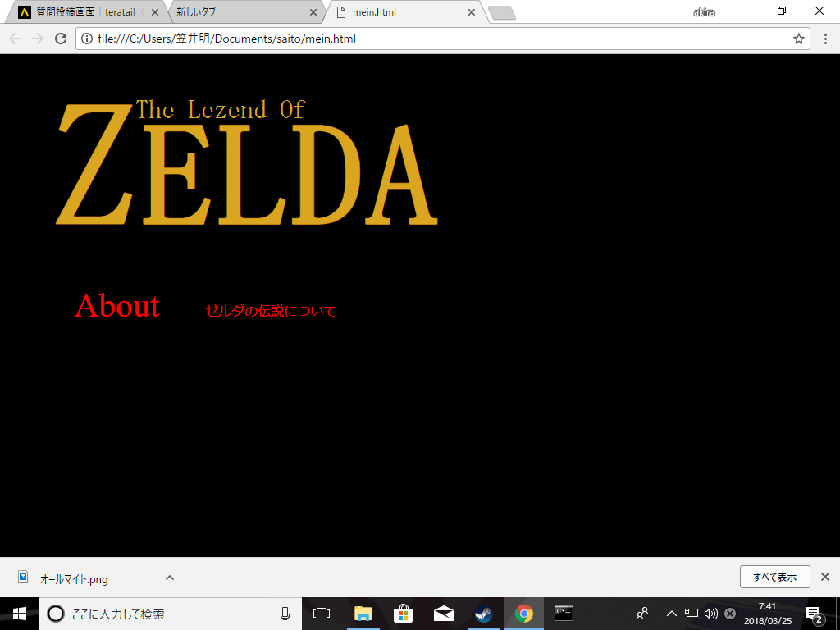Open the Mail app in the taskbar
The image size is (840, 630).
[x=443, y=614]
